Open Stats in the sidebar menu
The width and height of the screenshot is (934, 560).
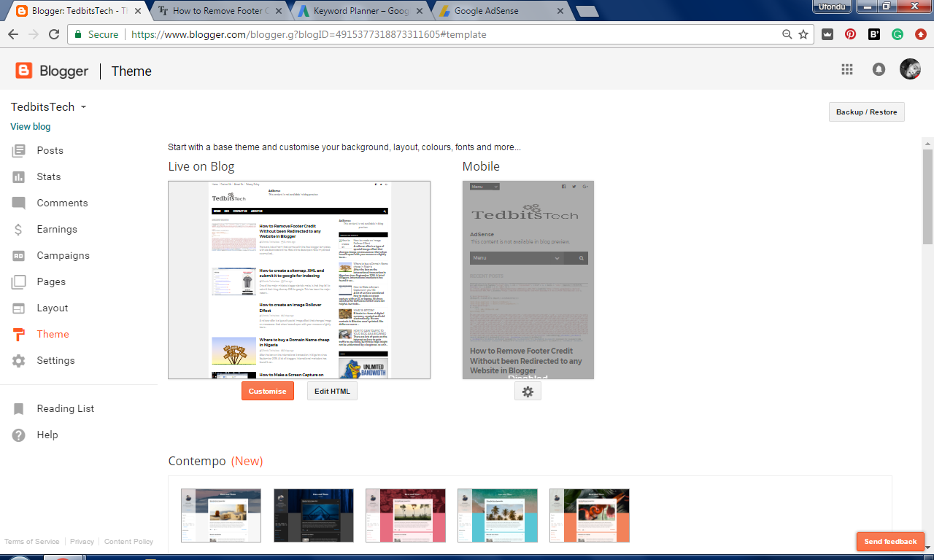pyautogui.click(x=49, y=176)
